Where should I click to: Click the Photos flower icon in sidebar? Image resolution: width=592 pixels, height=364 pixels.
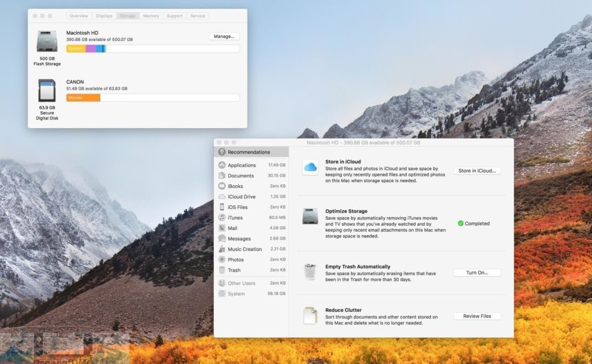point(222,259)
